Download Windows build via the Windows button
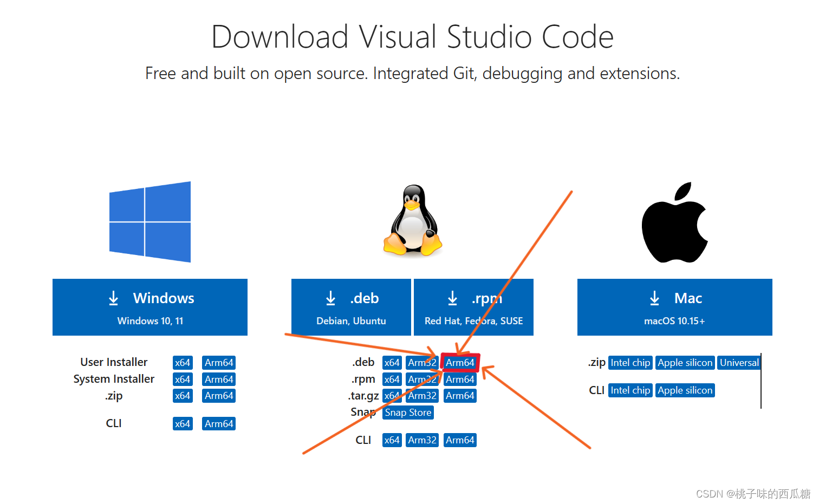Image resolution: width=819 pixels, height=504 pixels. click(x=150, y=307)
